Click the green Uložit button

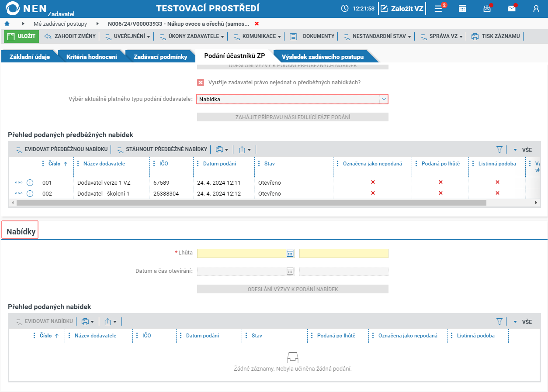(x=21, y=36)
